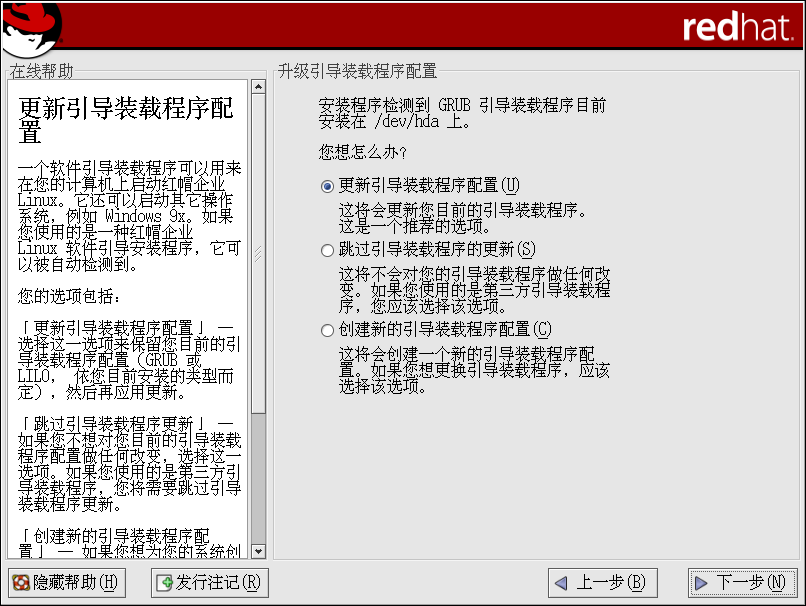Click help text 「跳过引导装载程序更新」

(x=112, y=425)
